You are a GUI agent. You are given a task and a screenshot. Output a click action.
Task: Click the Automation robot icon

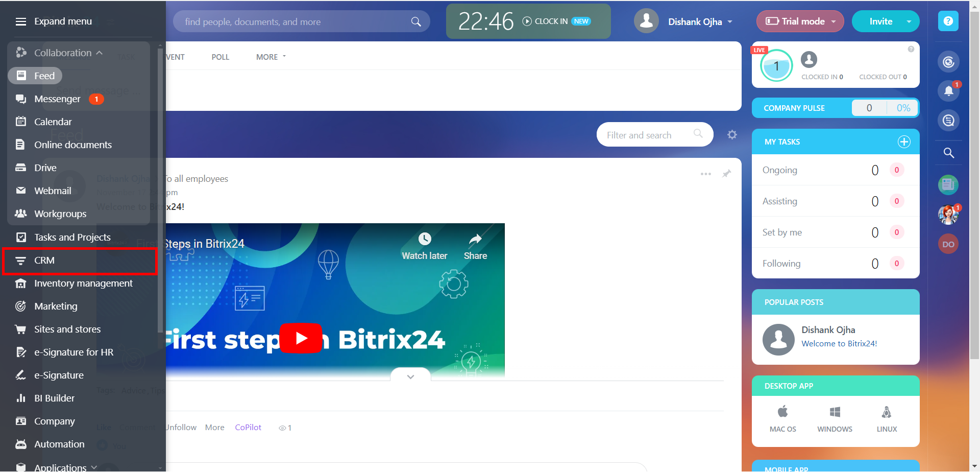tap(21, 444)
